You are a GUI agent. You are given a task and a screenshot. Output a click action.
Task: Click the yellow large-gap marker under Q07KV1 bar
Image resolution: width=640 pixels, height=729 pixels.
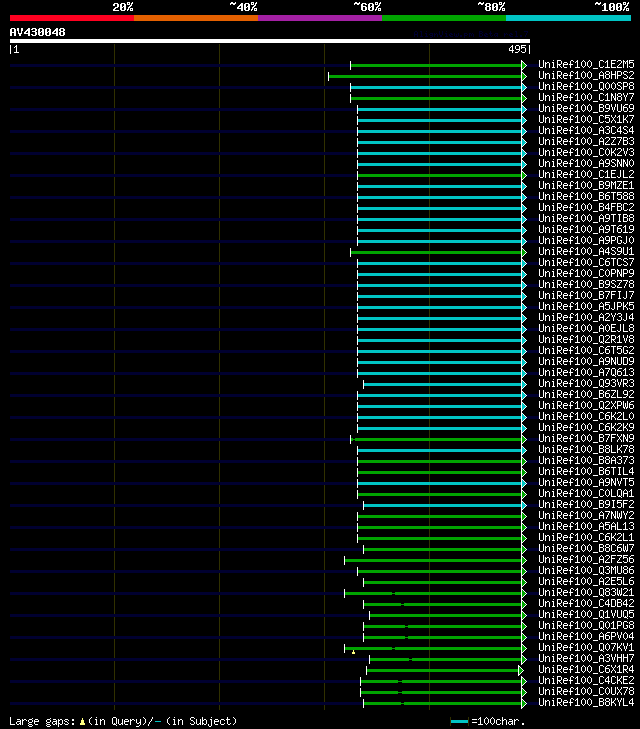coord(354,652)
